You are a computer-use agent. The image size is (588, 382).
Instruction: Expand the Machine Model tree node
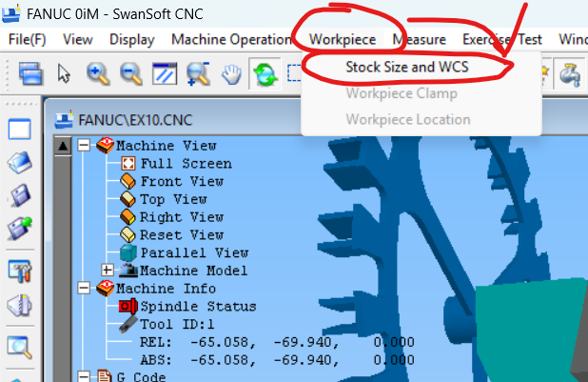click(x=107, y=271)
